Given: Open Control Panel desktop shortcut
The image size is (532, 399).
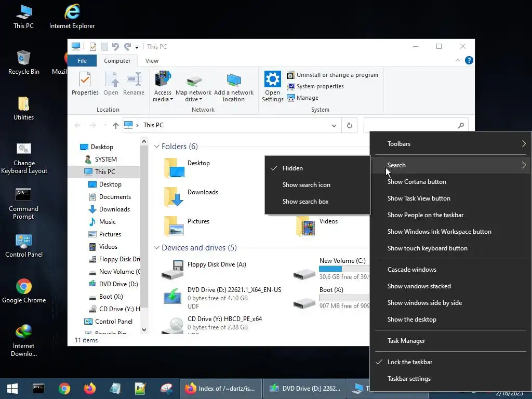Looking at the screenshot, I should pyautogui.click(x=24, y=246).
